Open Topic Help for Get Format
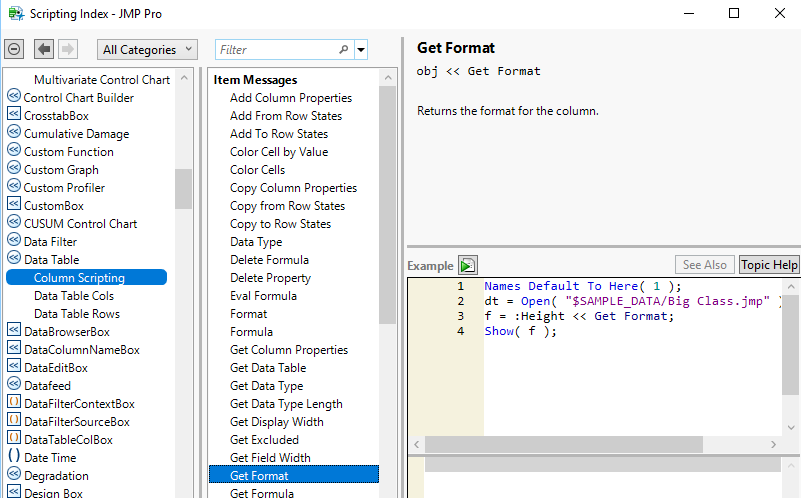This screenshot has height=498, width=801. pyautogui.click(x=769, y=265)
